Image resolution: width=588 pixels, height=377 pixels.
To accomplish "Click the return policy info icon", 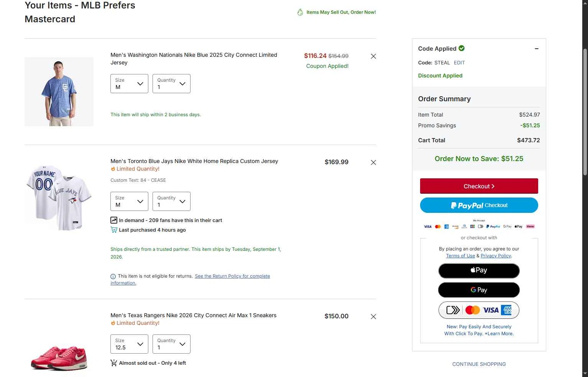I will point(113,277).
